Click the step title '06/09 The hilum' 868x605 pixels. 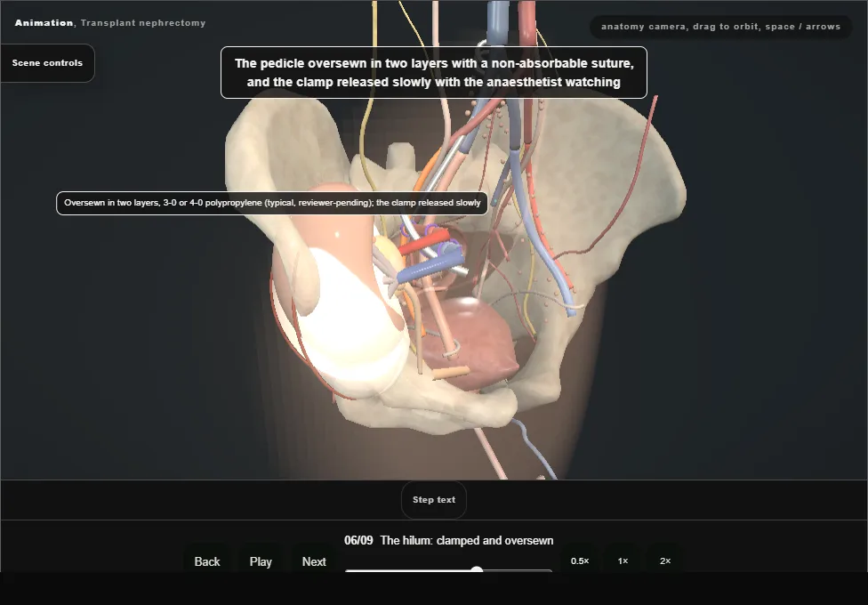point(449,540)
